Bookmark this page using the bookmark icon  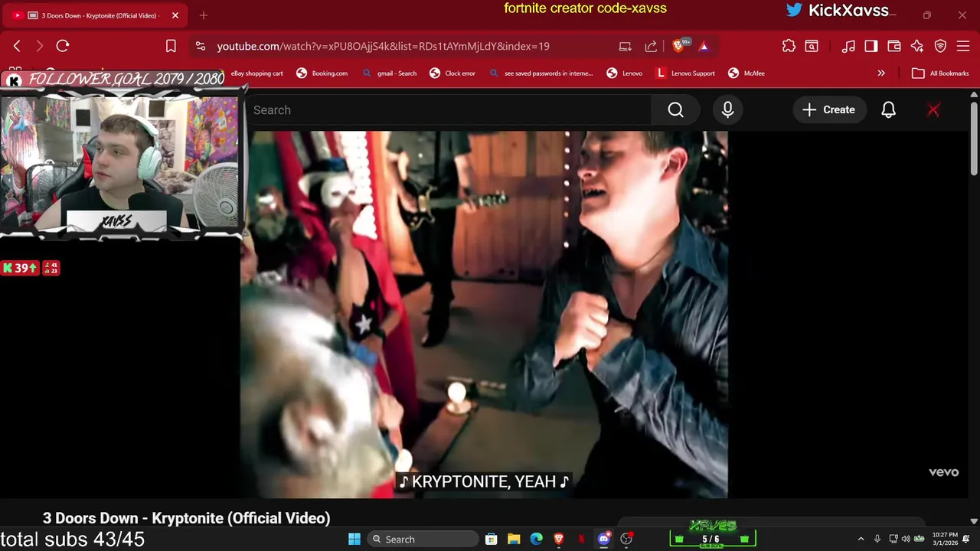pyautogui.click(x=171, y=46)
